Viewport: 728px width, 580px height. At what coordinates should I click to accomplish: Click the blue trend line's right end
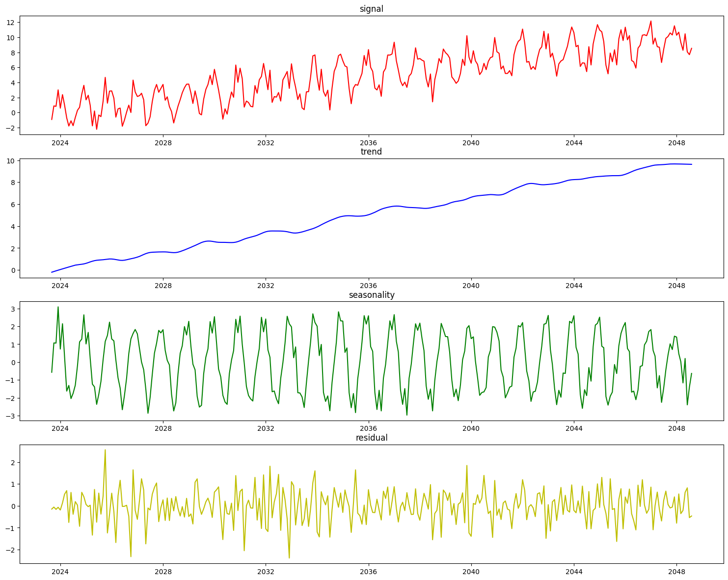point(691,164)
